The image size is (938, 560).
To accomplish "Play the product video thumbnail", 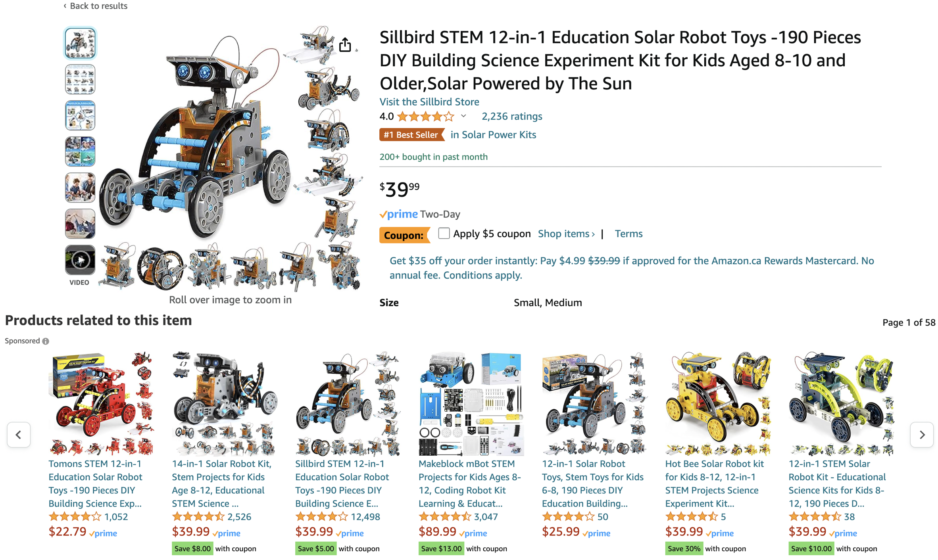I will coord(80,260).
